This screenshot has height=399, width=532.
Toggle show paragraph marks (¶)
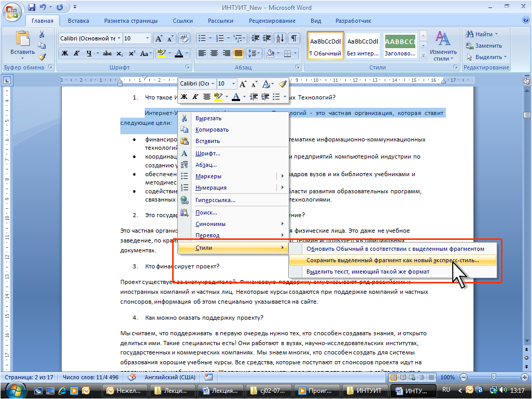click(x=294, y=38)
